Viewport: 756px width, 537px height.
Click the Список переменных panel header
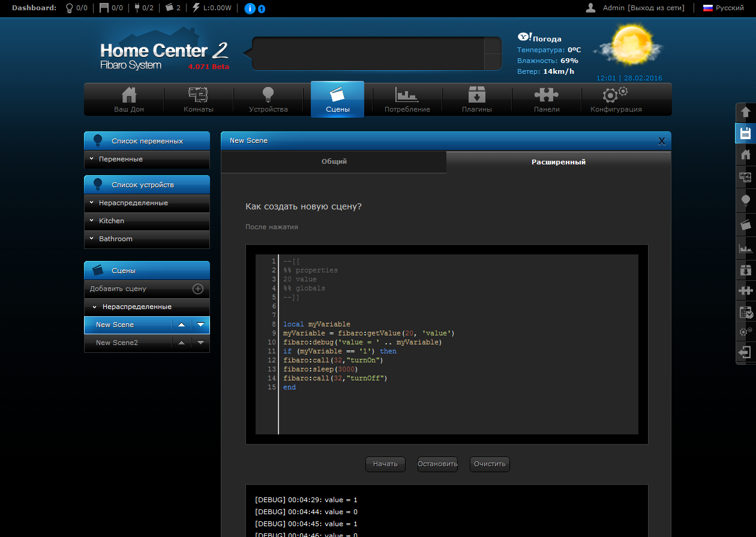point(147,141)
